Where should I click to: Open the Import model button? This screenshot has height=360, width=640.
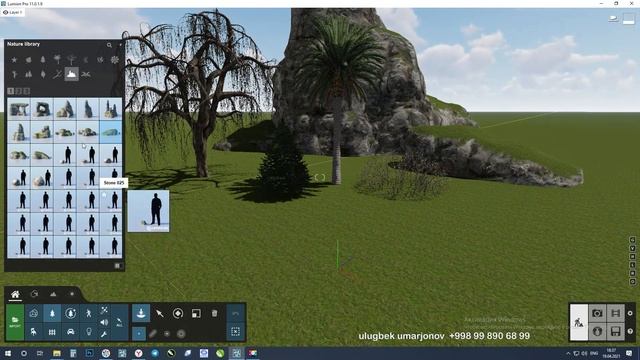point(15,322)
